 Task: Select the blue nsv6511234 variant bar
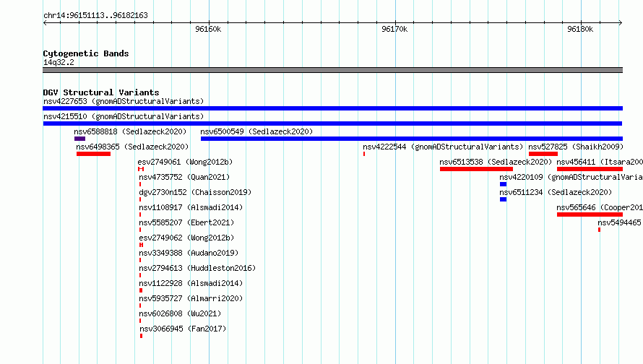pyautogui.click(x=503, y=199)
